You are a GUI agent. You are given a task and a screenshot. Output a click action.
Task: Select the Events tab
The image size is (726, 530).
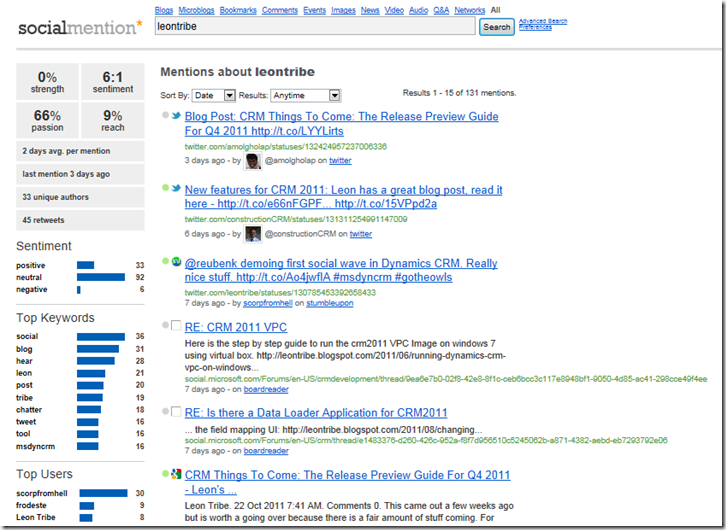point(314,10)
